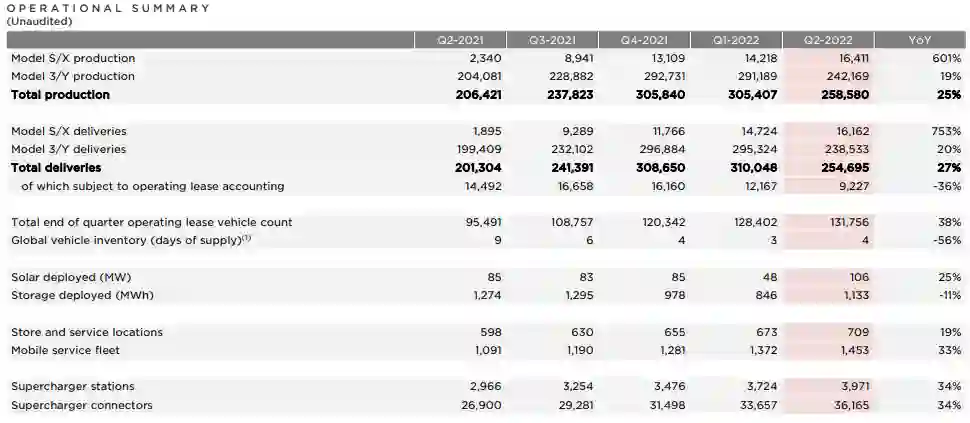Click the operating lease accounting sub-row label
Screen dimensions: 970x423
click(x=152, y=186)
